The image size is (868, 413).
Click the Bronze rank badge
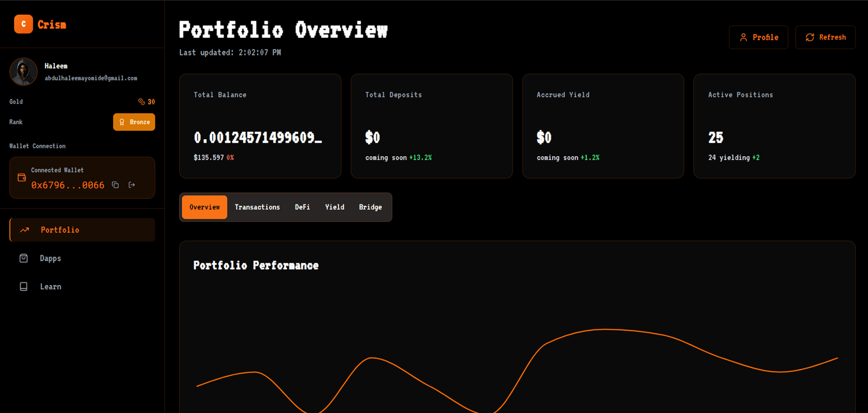point(134,122)
